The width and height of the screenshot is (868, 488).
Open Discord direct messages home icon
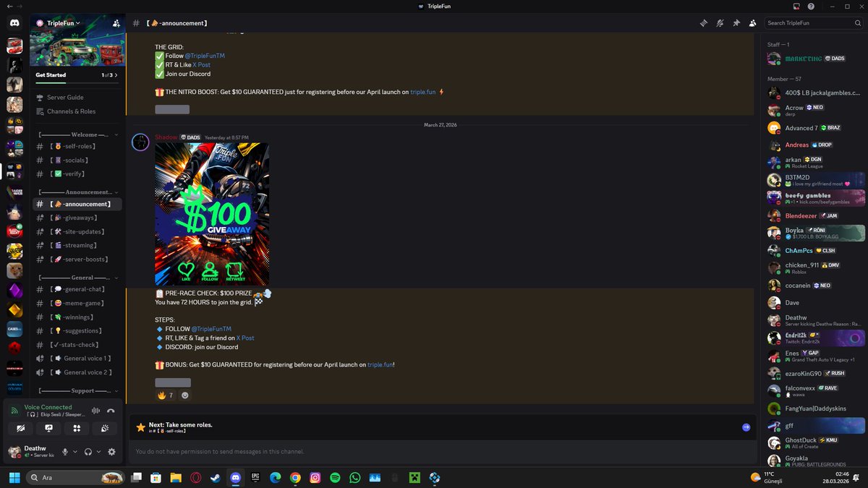coord(15,23)
